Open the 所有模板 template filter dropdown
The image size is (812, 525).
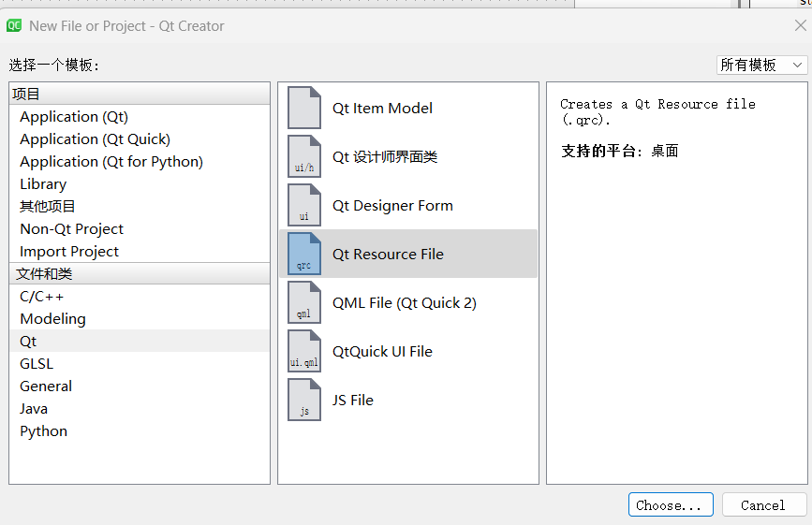(x=761, y=66)
